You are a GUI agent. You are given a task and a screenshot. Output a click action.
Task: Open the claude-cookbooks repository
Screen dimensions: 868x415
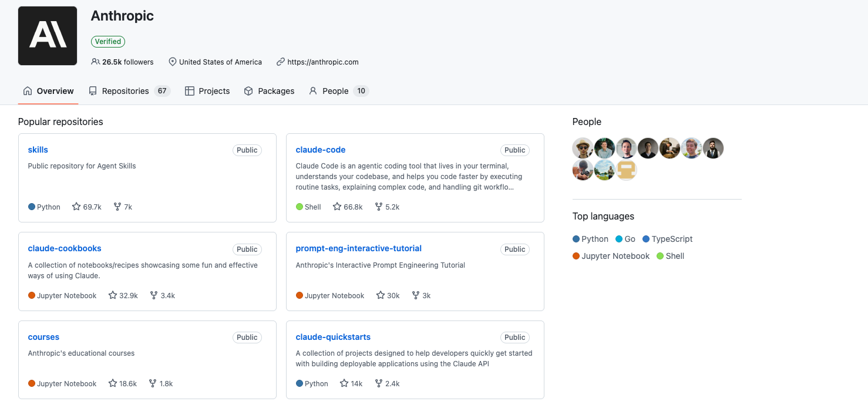(x=65, y=248)
